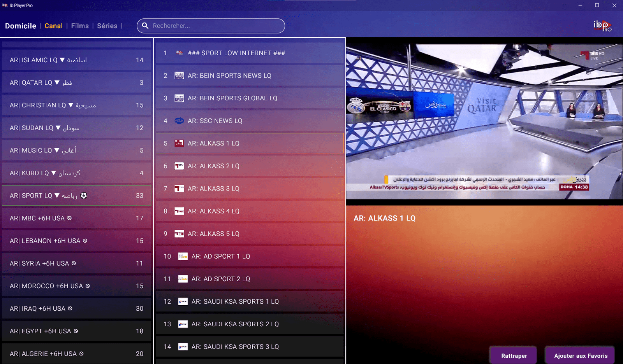Screen dimensions: 623x364
Task: Select the AR| ISLAMIC LQ category
Action: click(x=77, y=60)
